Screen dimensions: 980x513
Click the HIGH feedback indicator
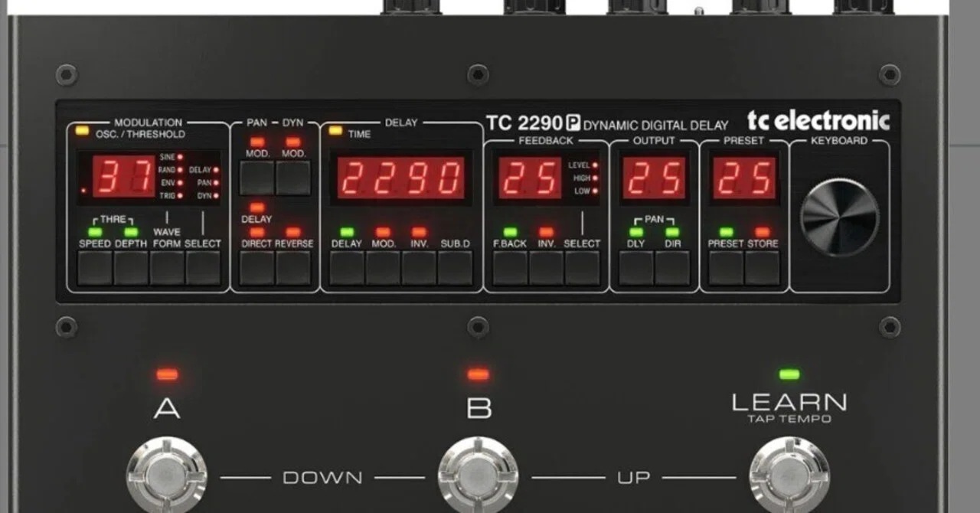pos(596,178)
